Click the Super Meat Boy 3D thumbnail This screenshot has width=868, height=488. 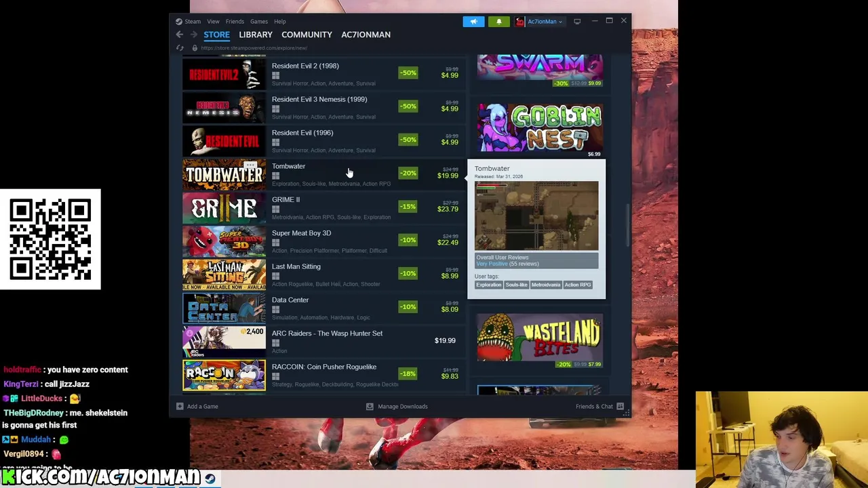224,241
